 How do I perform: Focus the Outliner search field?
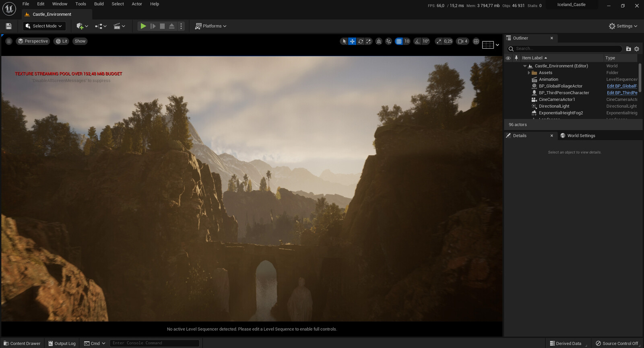click(564, 49)
